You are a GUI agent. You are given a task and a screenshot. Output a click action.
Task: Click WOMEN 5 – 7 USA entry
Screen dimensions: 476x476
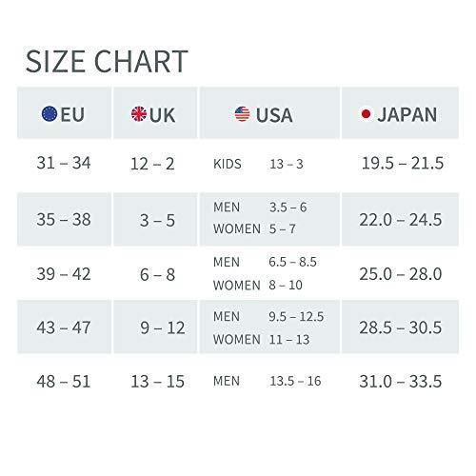(254, 228)
